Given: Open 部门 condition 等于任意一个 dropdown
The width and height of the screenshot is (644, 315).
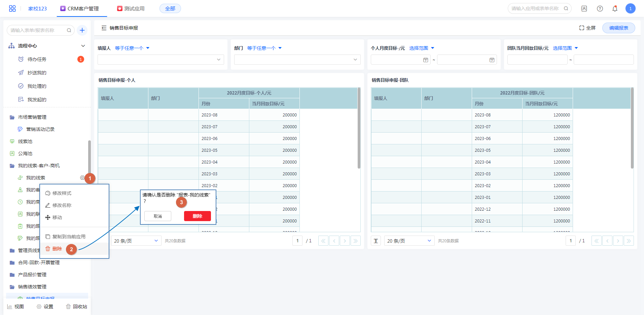Looking at the screenshot, I should click(264, 48).
